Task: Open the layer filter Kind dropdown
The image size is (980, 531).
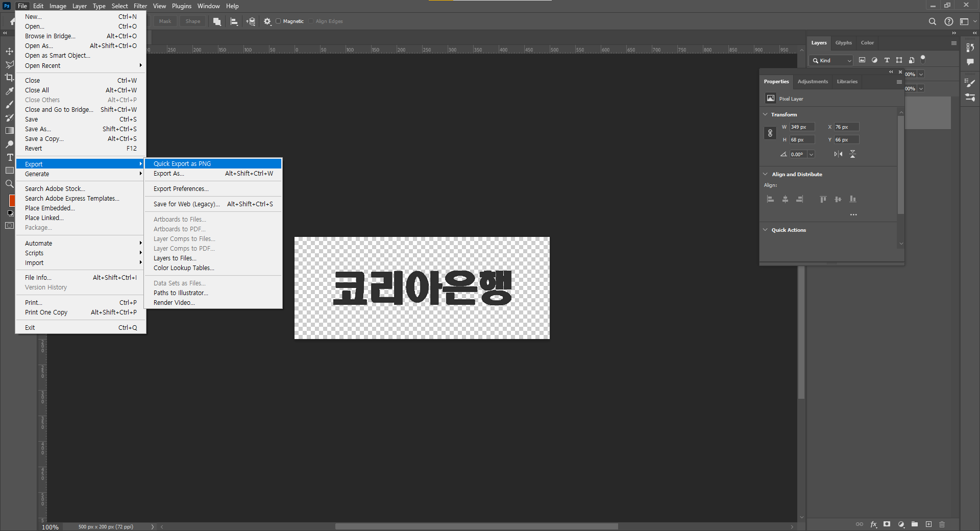Action: coord(831,60)
